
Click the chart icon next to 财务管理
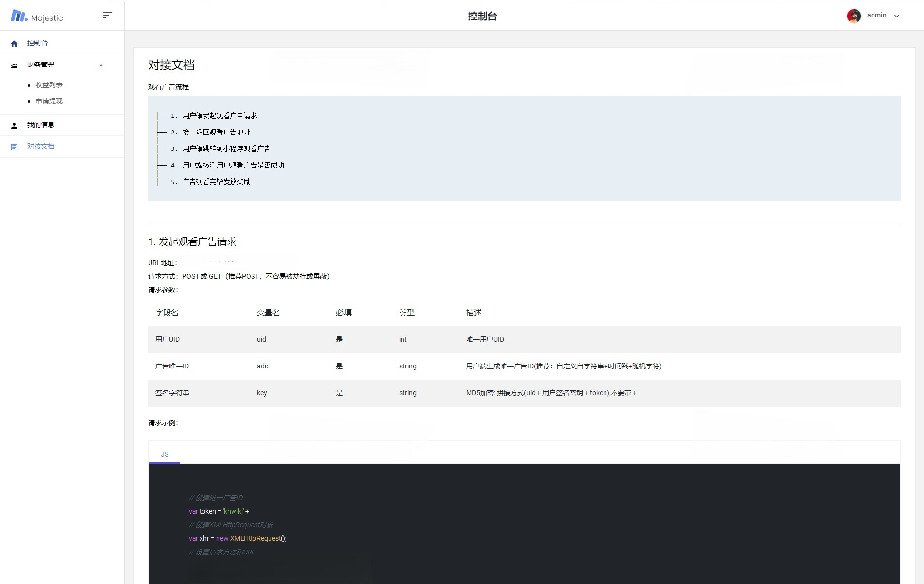pos(14,65)
